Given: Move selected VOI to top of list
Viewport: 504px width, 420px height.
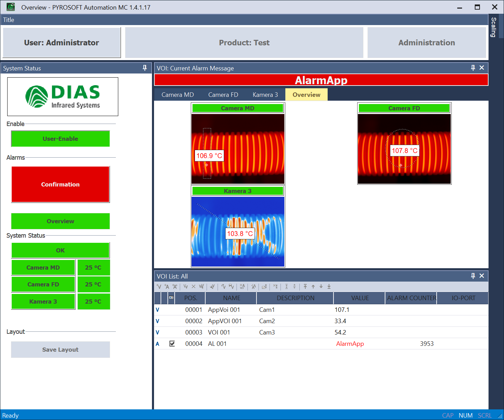Looking at the screenshot, I should 305,286.
